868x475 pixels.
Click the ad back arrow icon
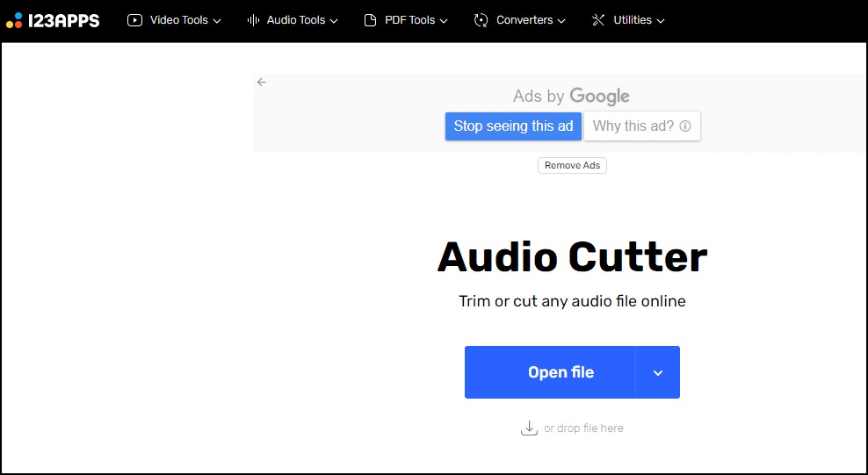pyautogui.click(x=261, y=83)
